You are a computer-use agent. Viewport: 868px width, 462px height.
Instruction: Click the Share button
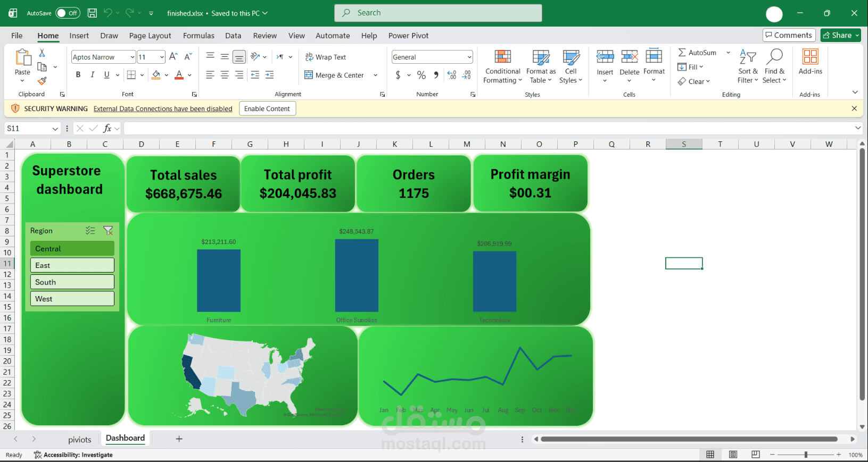(840, 35)
